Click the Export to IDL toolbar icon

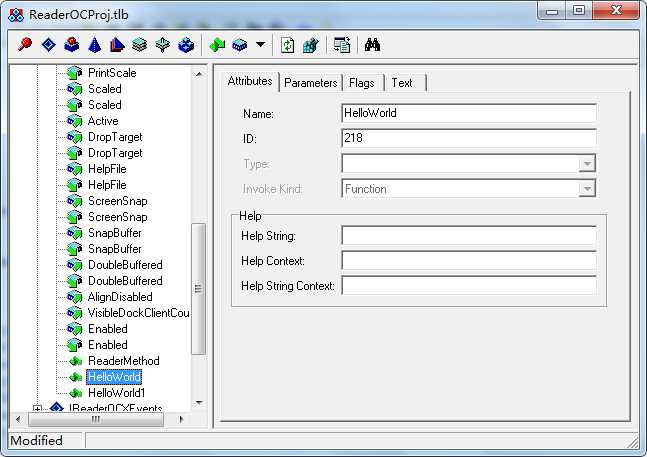point(342,45)
